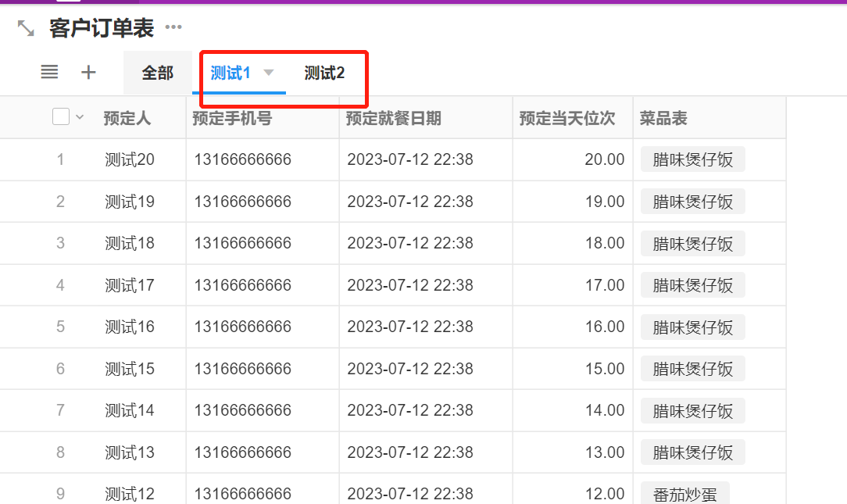Click the phone number in 测试14 row

point(242,410)
